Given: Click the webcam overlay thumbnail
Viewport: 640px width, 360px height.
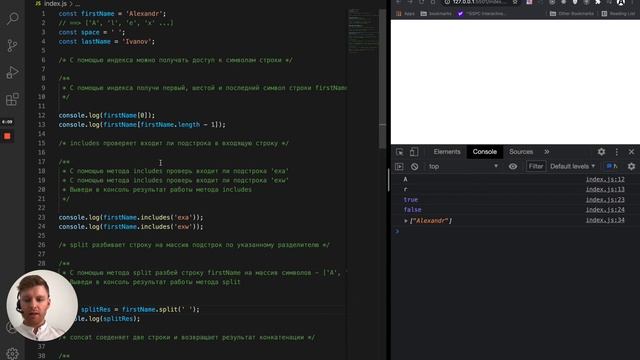Looking at the screenshot, I should pos(42,305).
